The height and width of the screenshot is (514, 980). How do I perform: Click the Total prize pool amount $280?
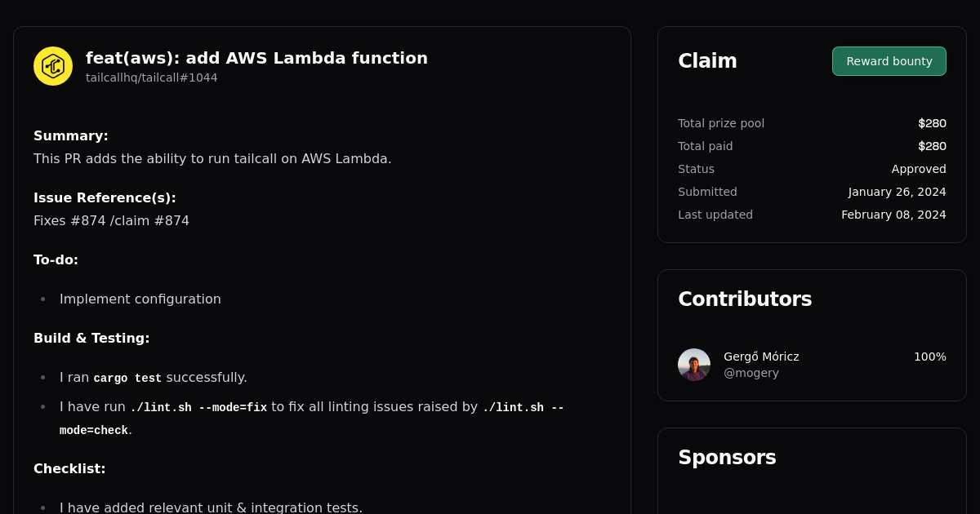932,123
